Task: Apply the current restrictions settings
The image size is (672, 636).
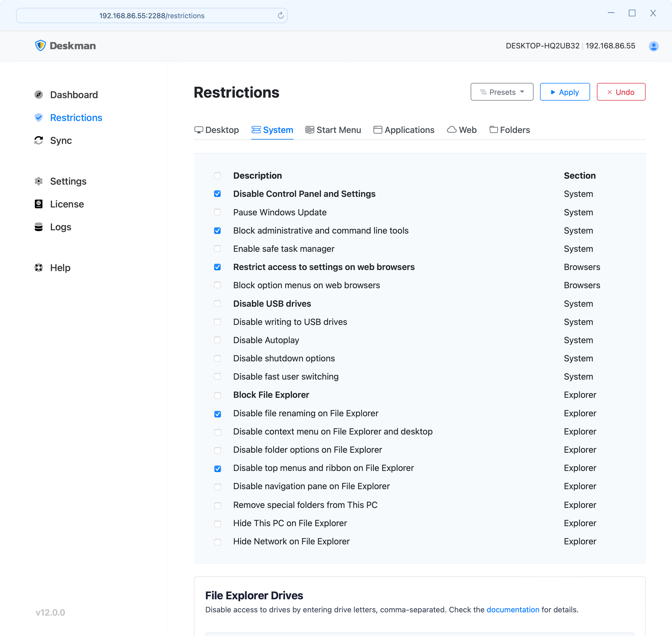Action: [x=564, y=92]
